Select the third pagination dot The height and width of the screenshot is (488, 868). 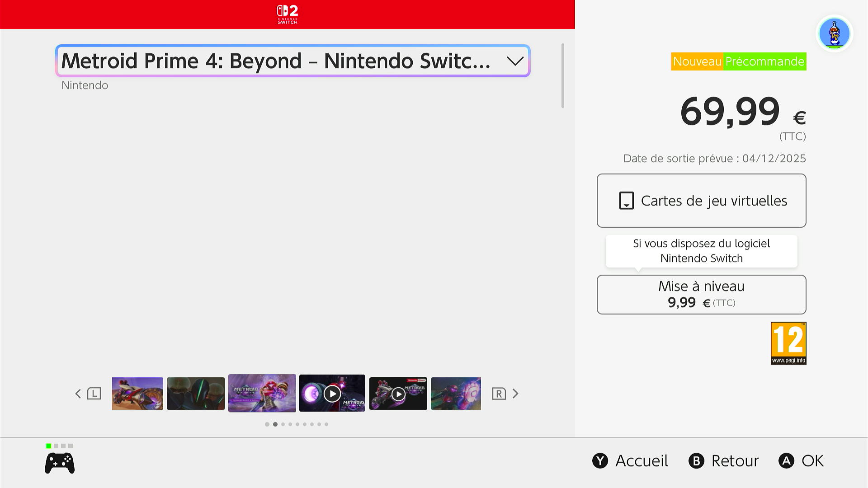(x=283, y=424)
